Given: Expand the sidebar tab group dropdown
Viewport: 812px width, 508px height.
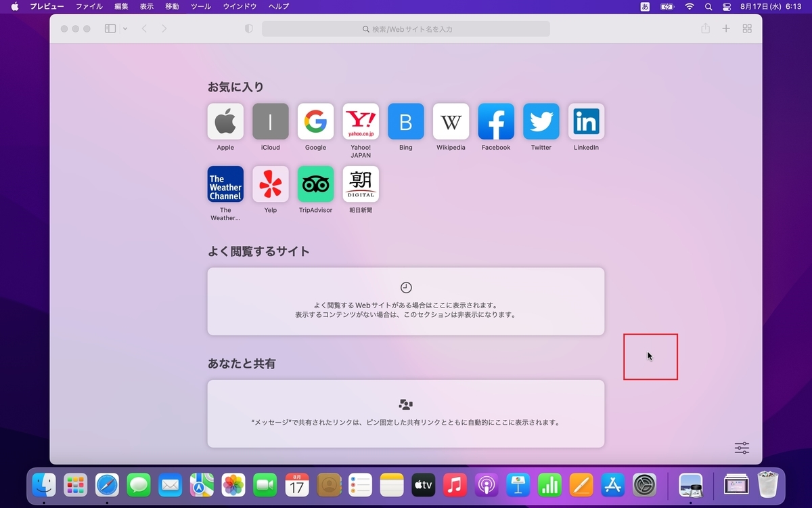Looking at the screenshot, I should tap(125, 28).
